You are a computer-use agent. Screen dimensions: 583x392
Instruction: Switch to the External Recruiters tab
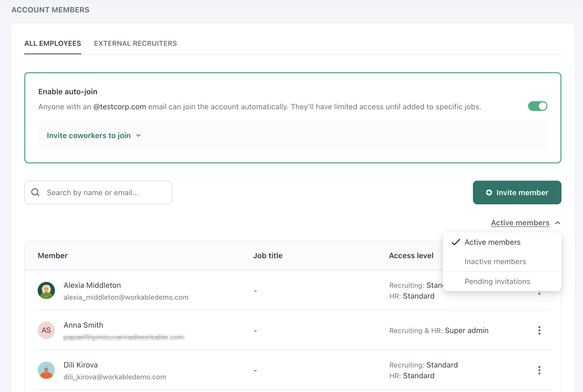point(135,43)
